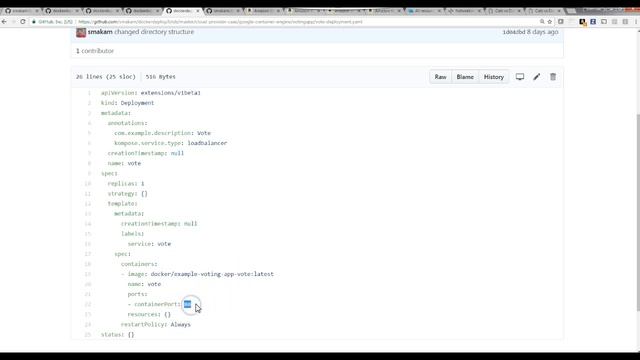Open commit hash 1d4a2bd

(x=514, y=32)
